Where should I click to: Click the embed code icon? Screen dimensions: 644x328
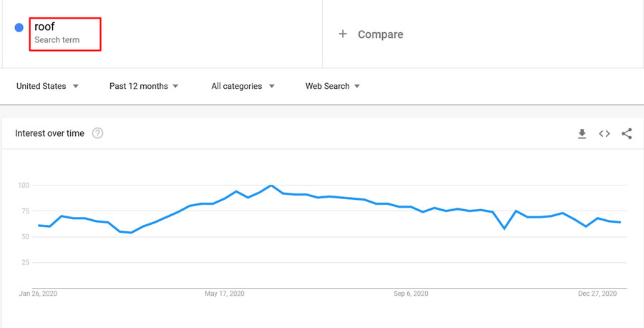(605, 134)
